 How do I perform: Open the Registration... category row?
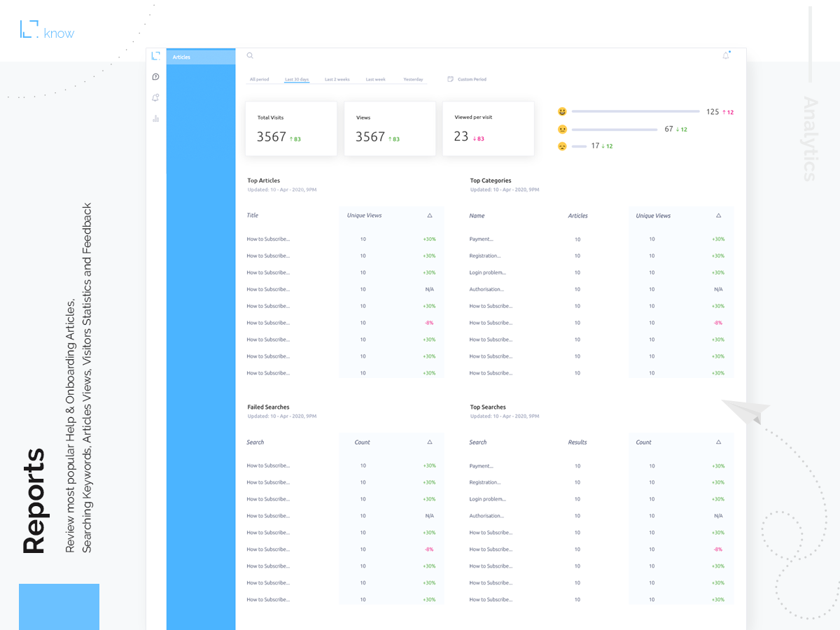485,256
